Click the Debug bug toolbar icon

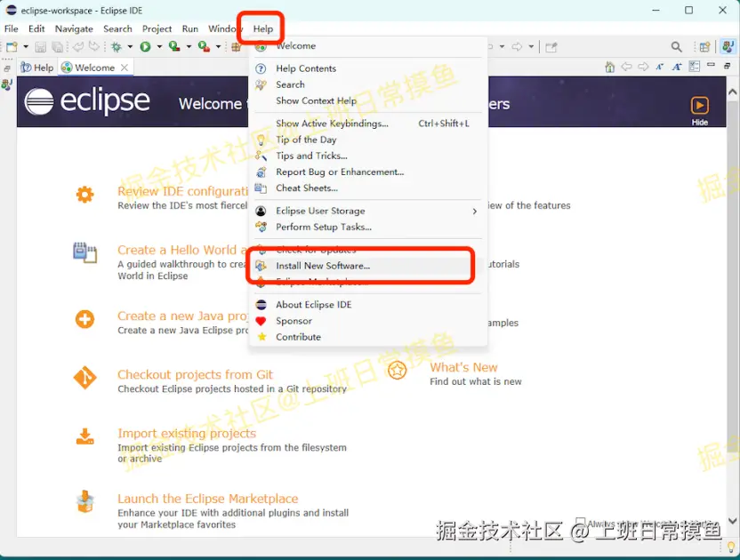(x=117, y=46)
